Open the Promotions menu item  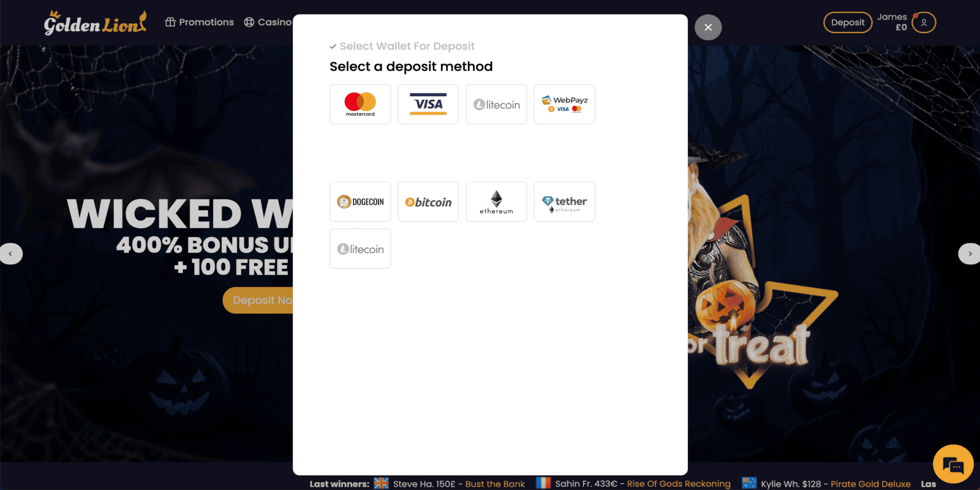(200, 22)
